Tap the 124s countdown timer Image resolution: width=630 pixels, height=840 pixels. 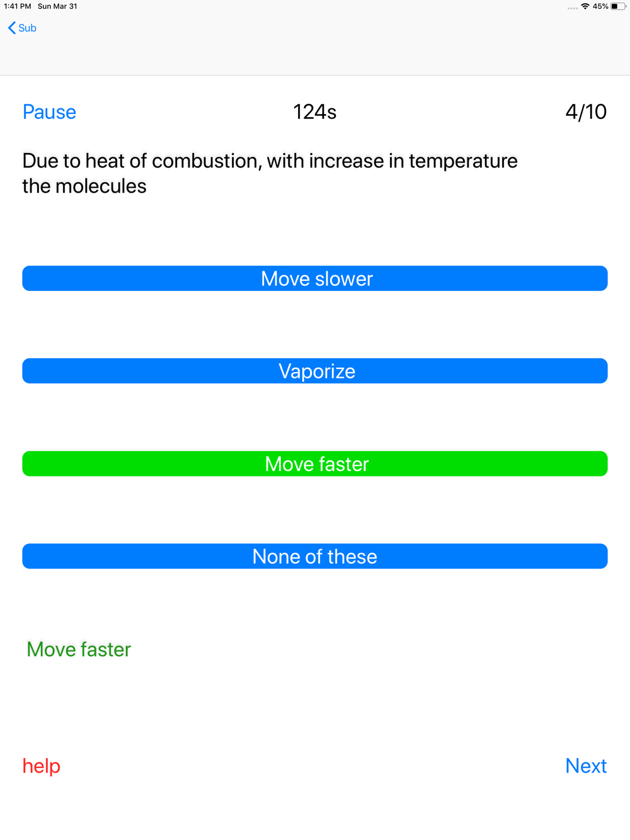315,111
